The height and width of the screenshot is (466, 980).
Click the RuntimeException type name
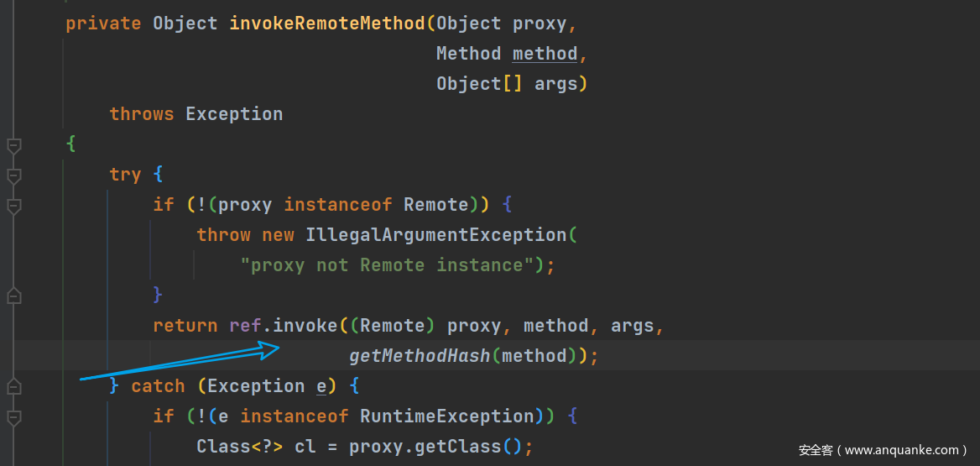click(446, 416)
